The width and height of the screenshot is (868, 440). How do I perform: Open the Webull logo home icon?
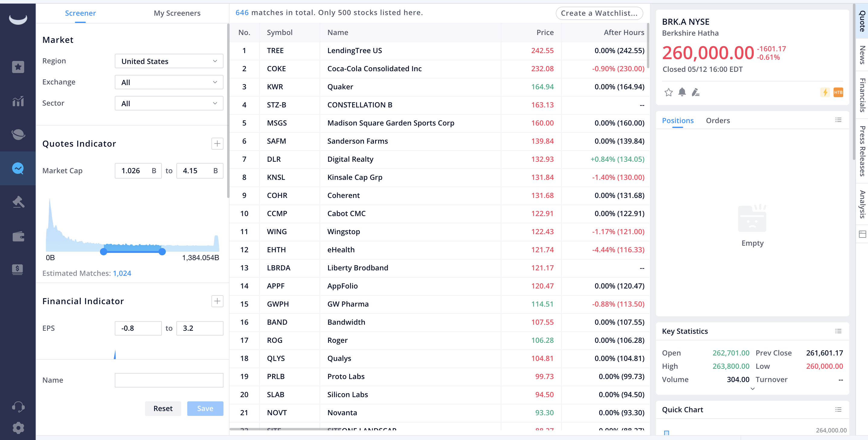(x=18, y=20)
